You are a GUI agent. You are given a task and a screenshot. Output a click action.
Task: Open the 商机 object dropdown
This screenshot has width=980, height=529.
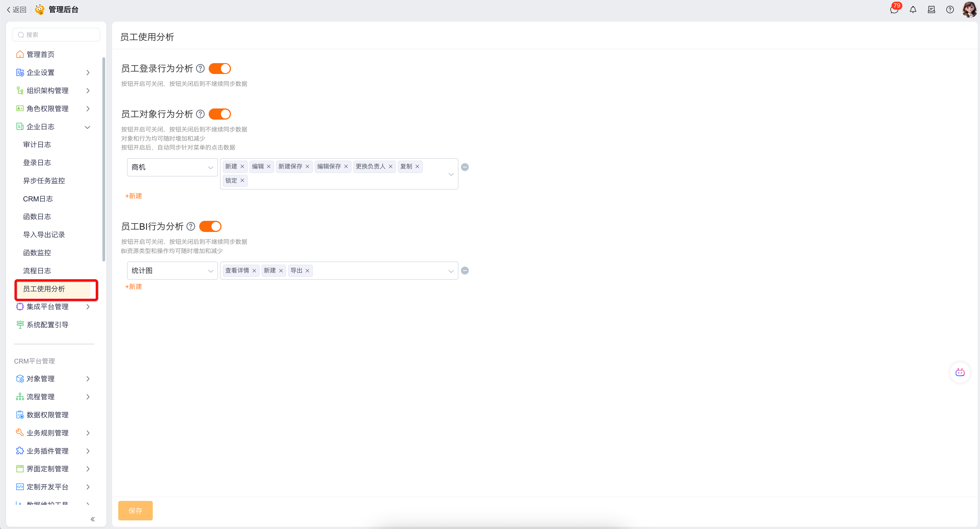pos(172,167)
